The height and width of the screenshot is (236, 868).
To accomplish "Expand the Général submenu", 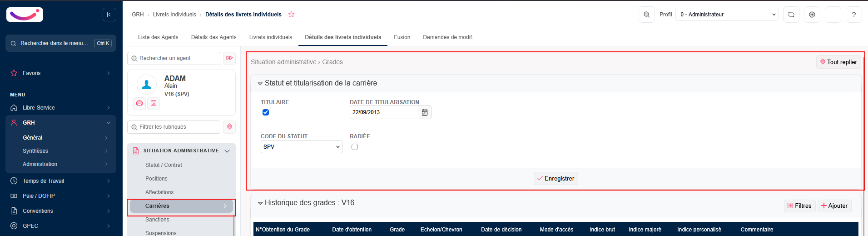I will pyautogui.click(x=106, y=138).
